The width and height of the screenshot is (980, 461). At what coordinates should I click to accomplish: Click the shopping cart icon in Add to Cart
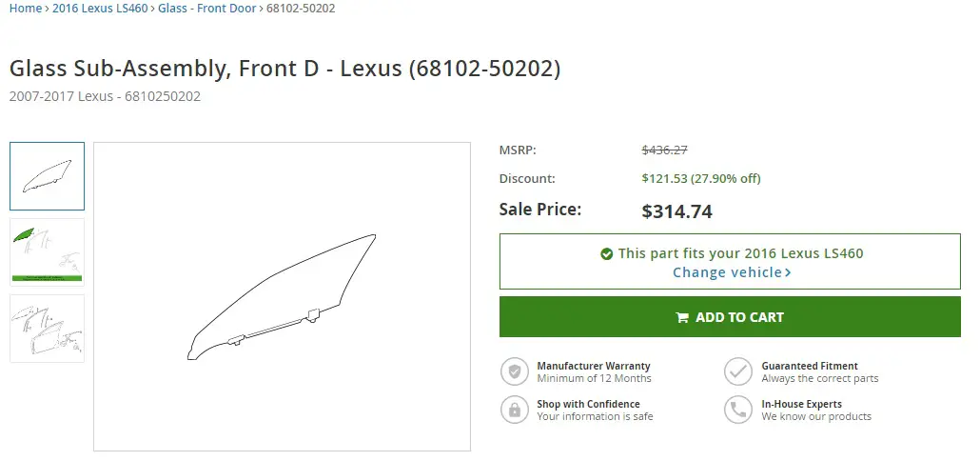click(682, 317)
